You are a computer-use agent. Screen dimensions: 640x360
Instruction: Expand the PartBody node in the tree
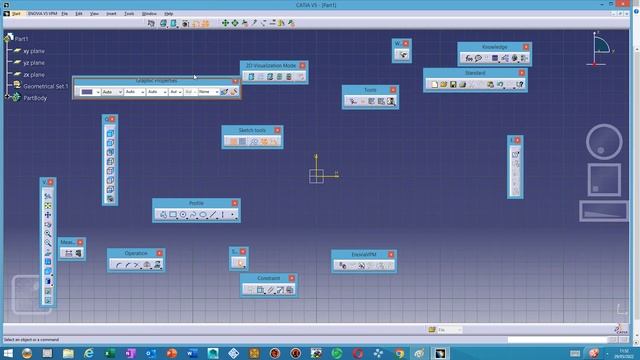tap(7, 97)
